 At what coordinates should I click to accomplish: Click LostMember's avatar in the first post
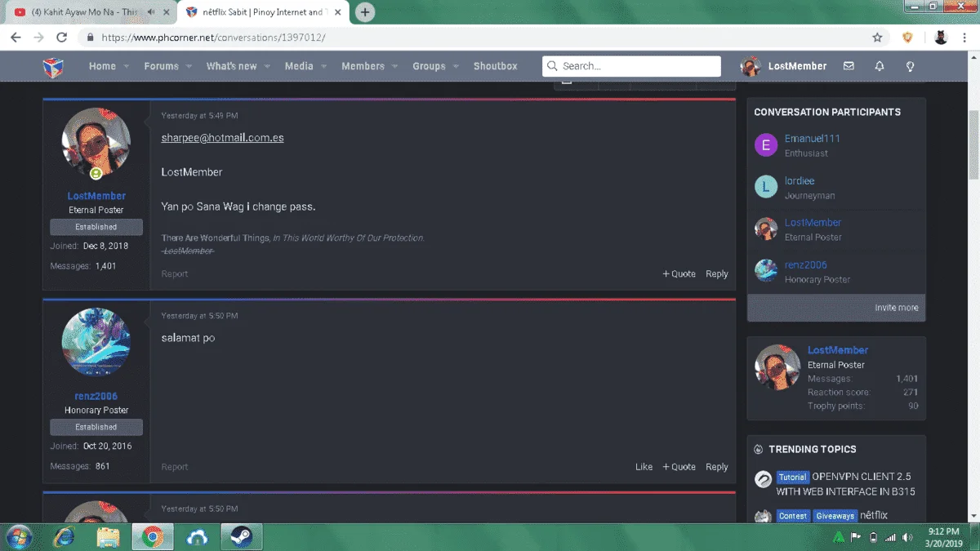click(96, 142)
